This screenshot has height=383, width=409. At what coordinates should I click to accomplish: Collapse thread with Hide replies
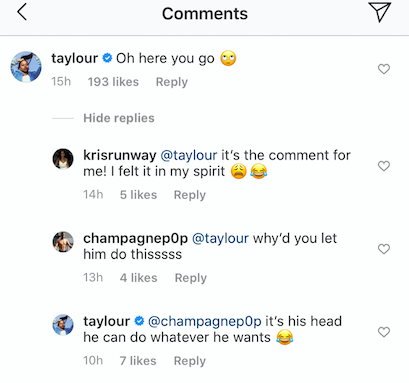(x=119, y=118)
